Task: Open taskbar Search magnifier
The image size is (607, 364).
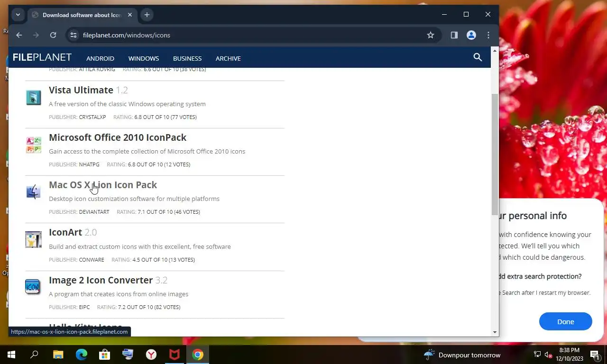Action: [34, 355]
